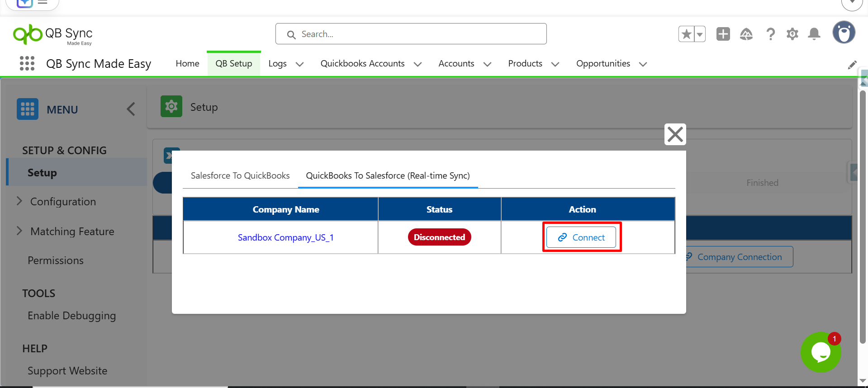Open the Opportunities tab

pos(603,64)
